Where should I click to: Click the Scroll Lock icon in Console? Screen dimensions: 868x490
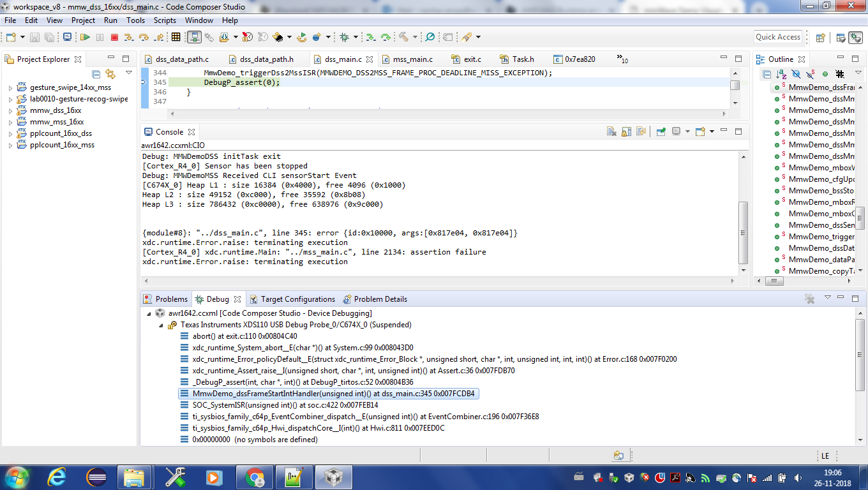tap(626, 132)
